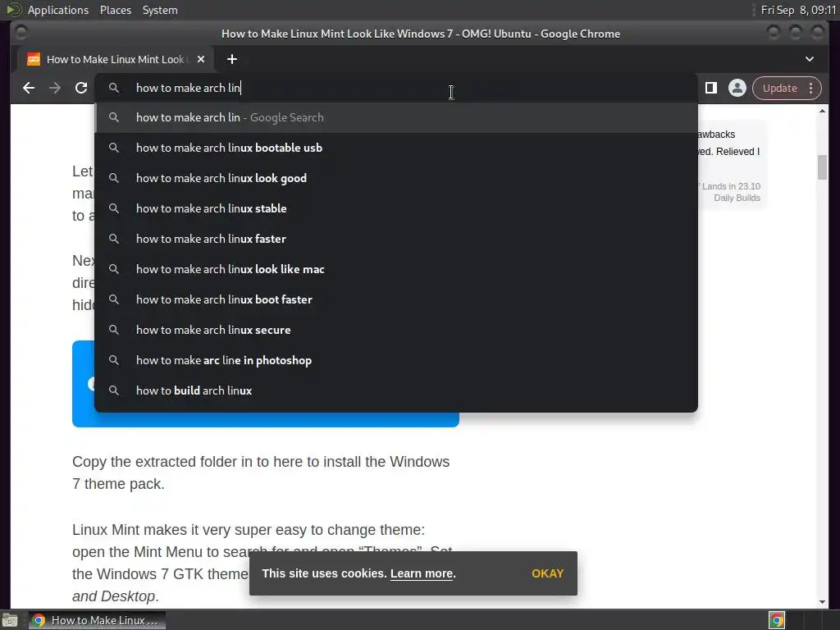
Task: Click the Update button
Action: click(779, 89)
